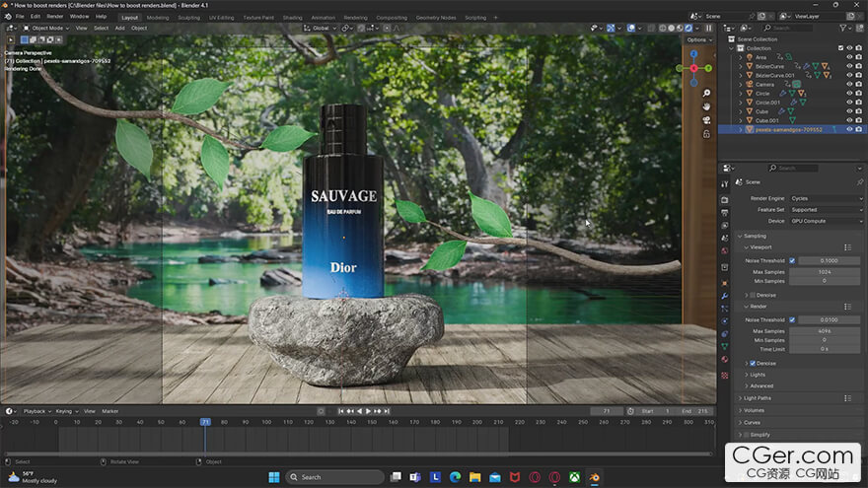This screenshot has width=868, height=488.
Task: Open the Render Engine Cycles dropdown
Action: coord(826,198)
